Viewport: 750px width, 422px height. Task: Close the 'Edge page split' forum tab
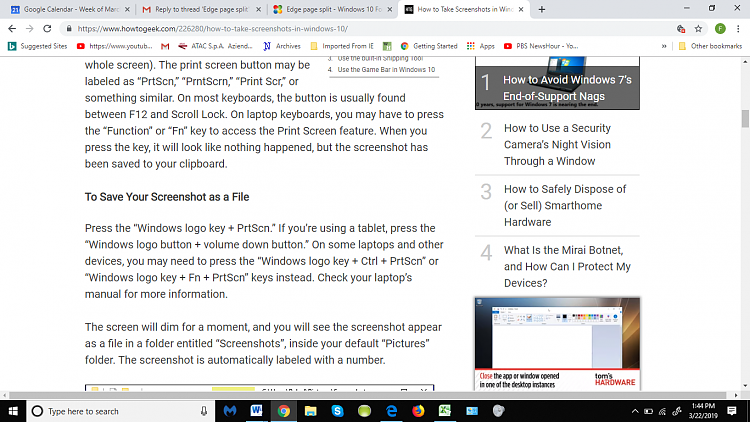tap(390, 9)
